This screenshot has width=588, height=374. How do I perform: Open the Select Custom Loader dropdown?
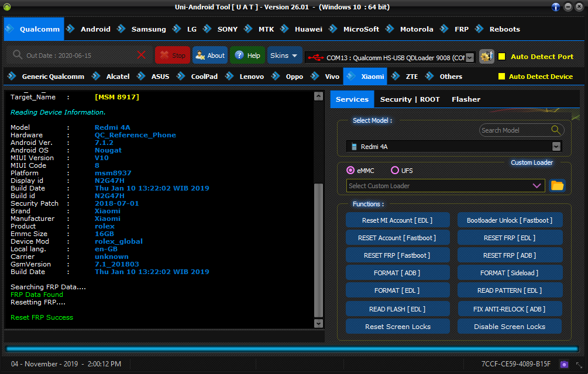click(537, 186)
